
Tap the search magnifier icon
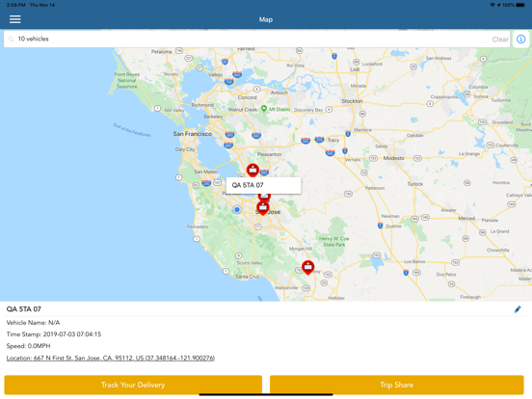tap(12, 39)
